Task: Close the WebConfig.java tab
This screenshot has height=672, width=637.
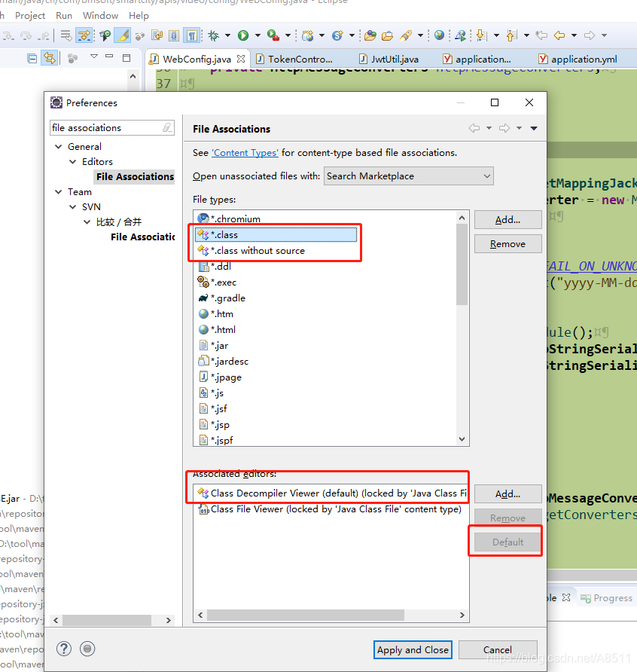Action: [x=241, y=59]
